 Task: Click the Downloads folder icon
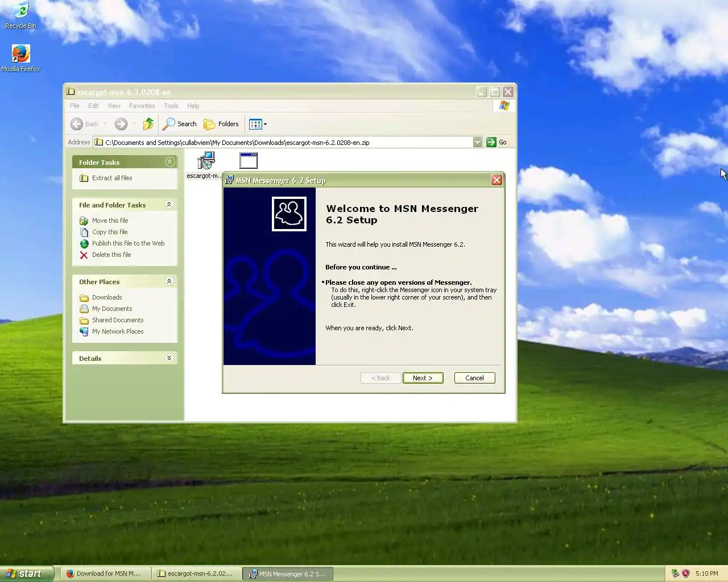84,297
